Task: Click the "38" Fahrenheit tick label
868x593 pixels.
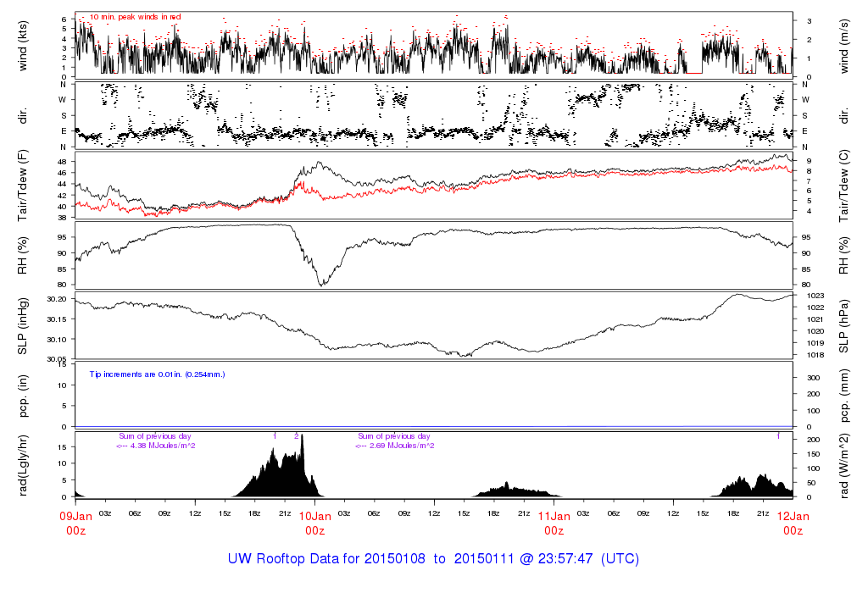Action: [62, 218]
